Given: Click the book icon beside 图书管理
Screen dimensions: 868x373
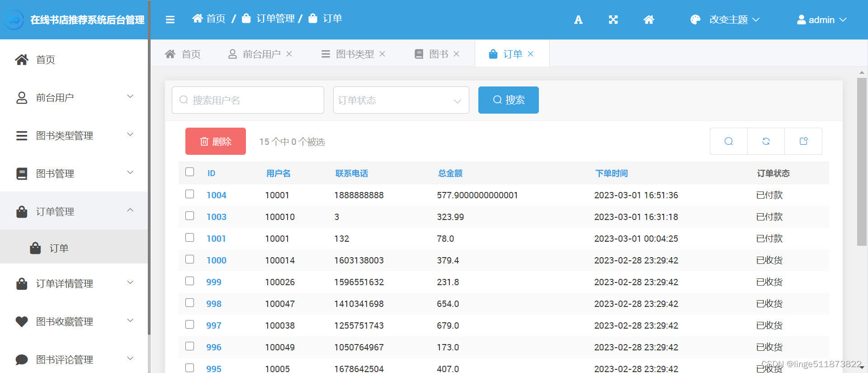Looking at the screenshot, I should coord(22,174).
